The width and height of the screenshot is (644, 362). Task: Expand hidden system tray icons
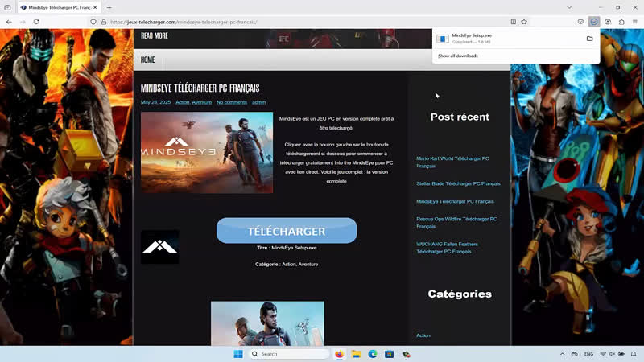click(x=562, y=354)
